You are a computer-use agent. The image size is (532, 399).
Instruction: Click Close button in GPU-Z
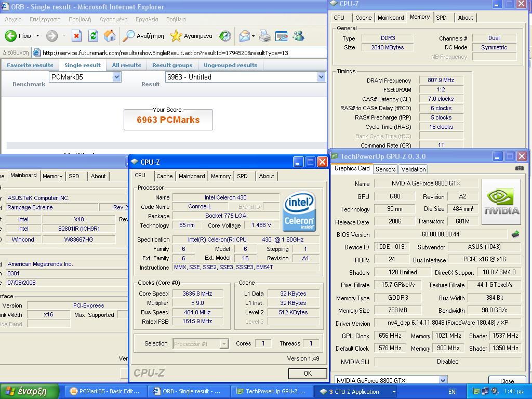[507, 381]
